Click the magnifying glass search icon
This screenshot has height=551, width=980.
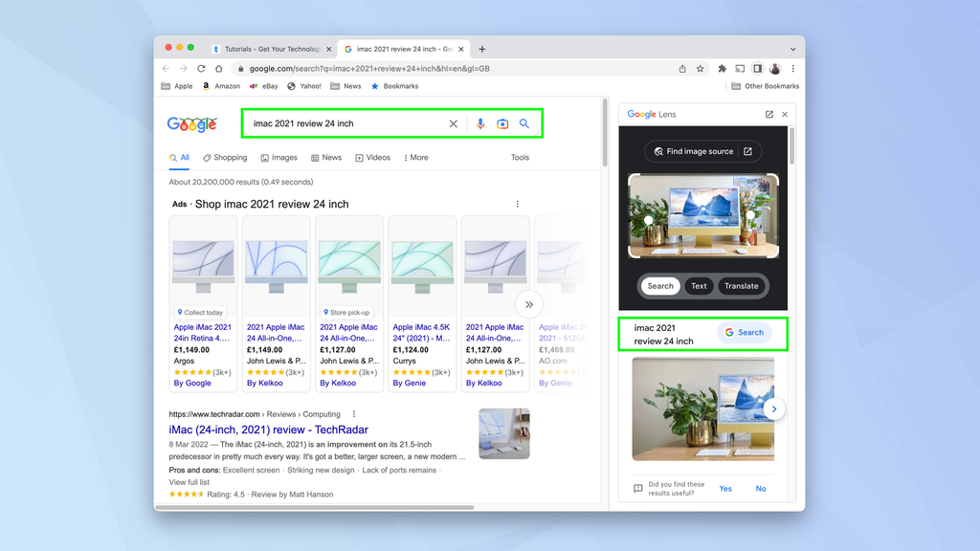pyautogui.click(x=524, y=123)
